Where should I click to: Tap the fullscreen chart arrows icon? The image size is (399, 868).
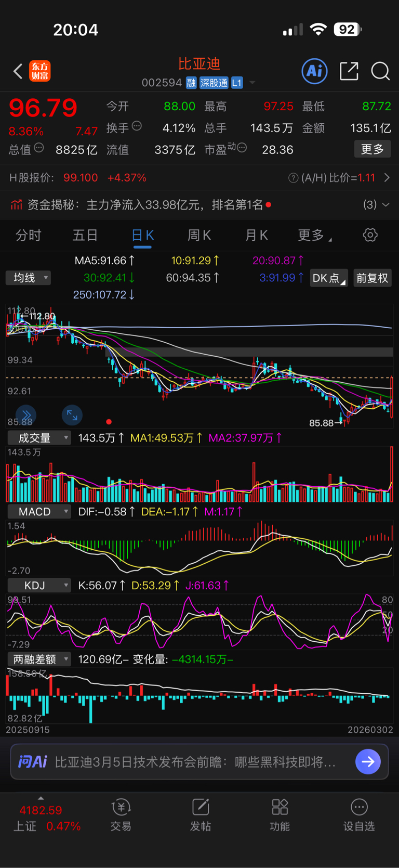(72, 415)
